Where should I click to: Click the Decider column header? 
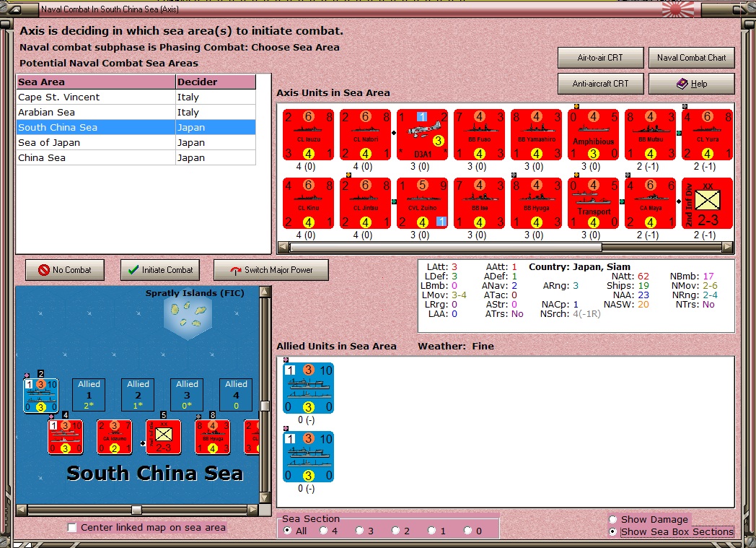coord(216,82)
